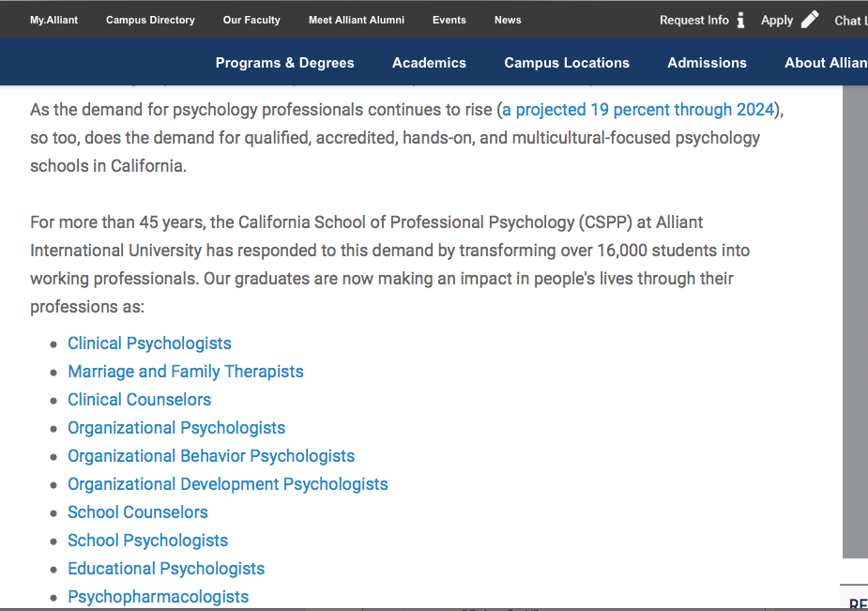The image size is (868, 611).
Task: Open the Clinical Counselors link
Action: click(139, 400)
